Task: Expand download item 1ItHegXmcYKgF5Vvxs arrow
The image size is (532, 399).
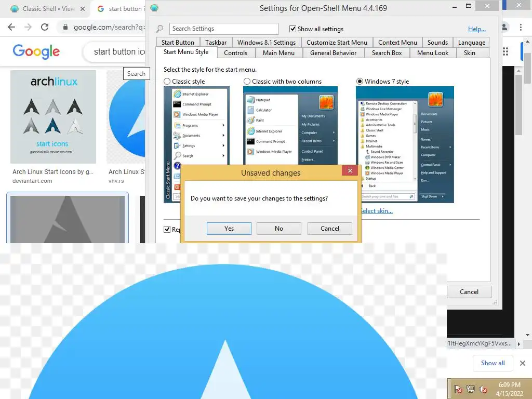Action: pos(519,344)
